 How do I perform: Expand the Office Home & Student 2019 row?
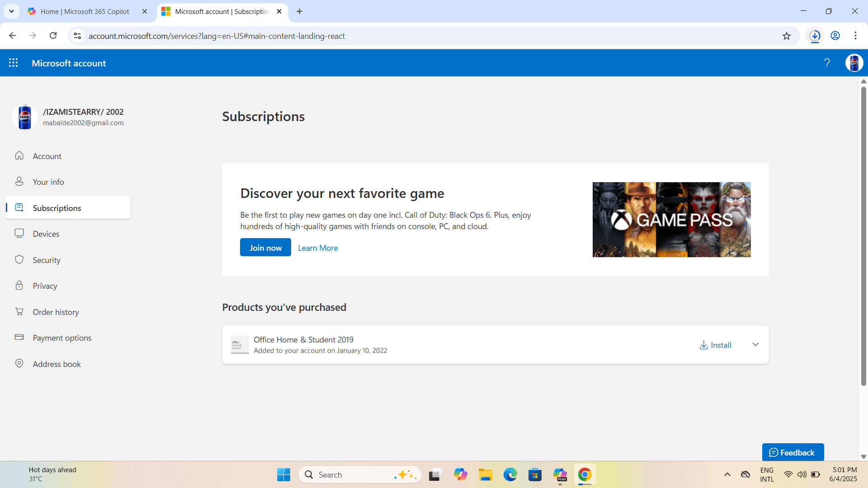755,345
